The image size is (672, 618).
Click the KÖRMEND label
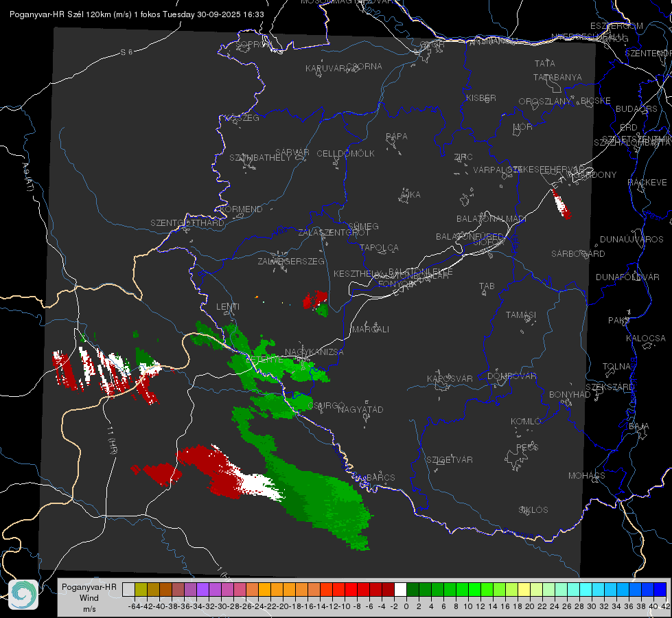[x=240, y=209]
